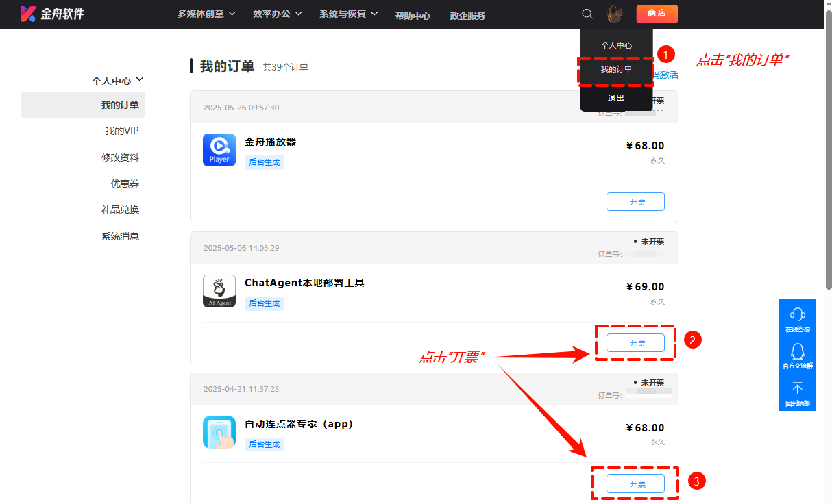The height and width of the screenshot is (504, 832).
Task: Click the 码激活 link beside the dropdown
Action: point(665,75)
